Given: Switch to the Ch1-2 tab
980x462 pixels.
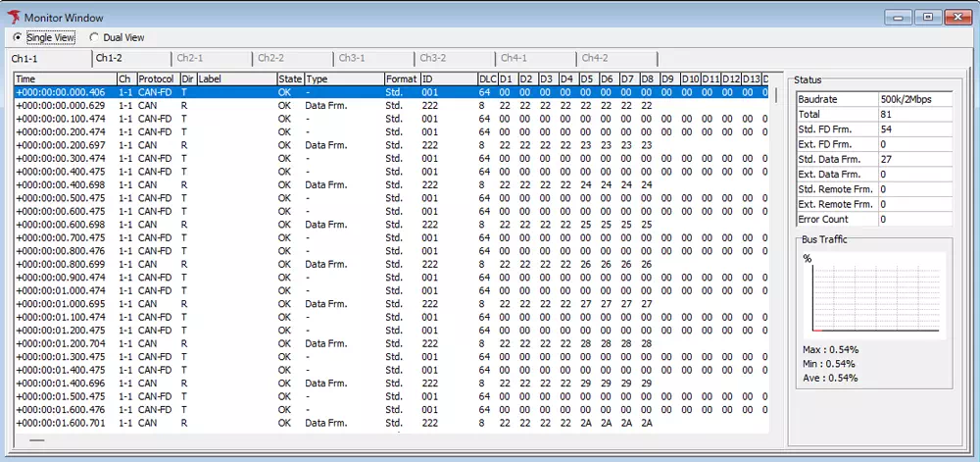Looking at the screenshot, I should point(109,59).
